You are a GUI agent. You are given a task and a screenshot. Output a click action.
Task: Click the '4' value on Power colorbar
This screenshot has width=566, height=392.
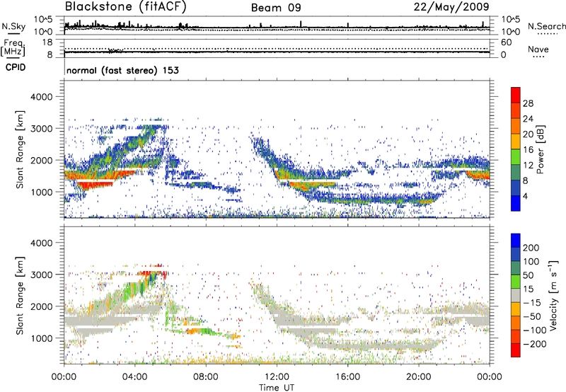click(526, 196)
